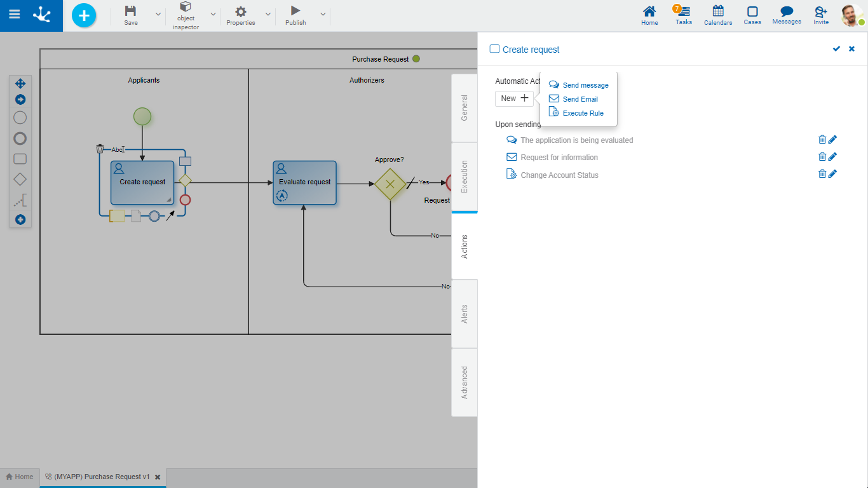This screenshot has height=488, width=868.
Task: Click the Save disk icon
Action: click(130, 11)
